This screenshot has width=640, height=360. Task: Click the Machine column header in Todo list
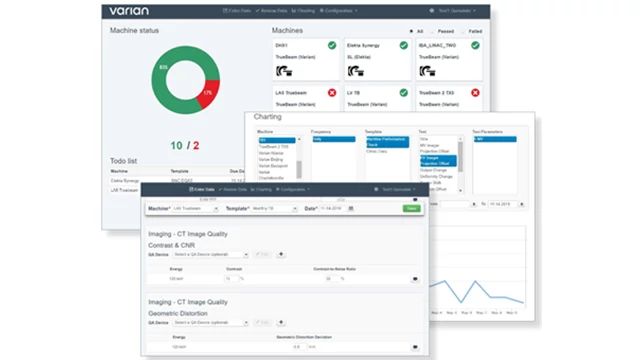(x=119, y=171)
